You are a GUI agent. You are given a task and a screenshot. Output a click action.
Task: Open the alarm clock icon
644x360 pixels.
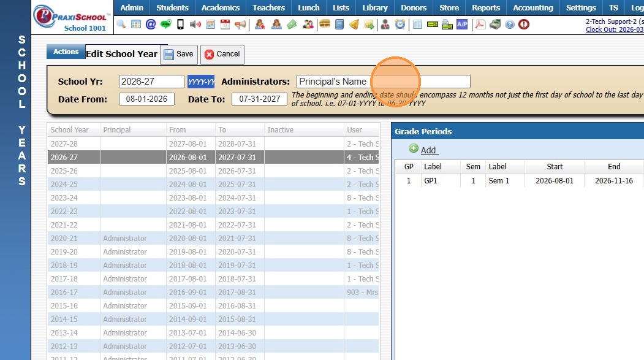pyautogui.click(x=400, y=25)
